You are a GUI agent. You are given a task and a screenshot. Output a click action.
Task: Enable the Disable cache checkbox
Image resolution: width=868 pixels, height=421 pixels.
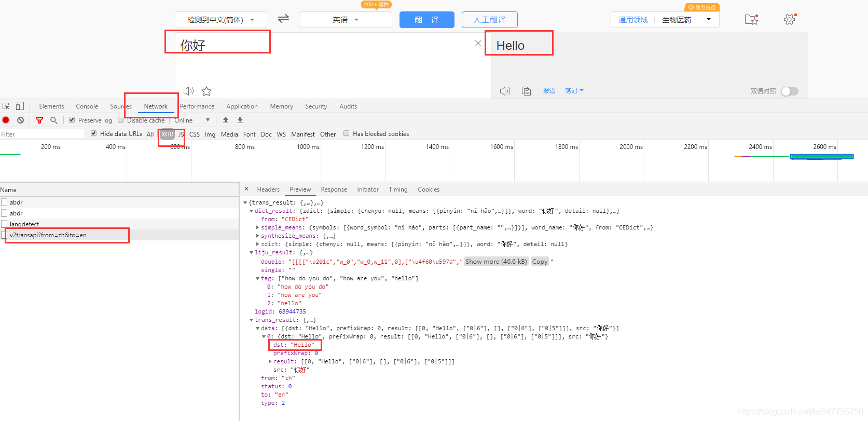point(121,120)
